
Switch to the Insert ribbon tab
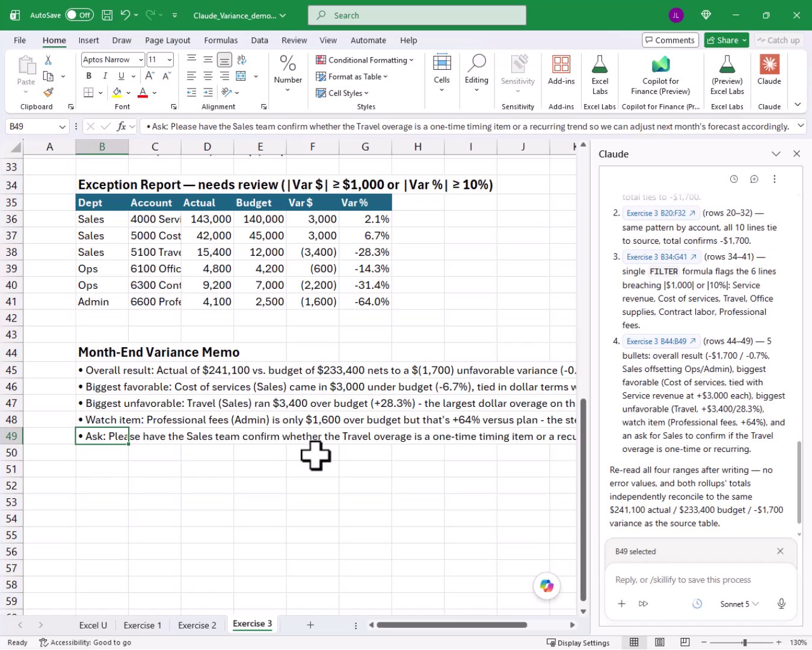coord(88,40)
